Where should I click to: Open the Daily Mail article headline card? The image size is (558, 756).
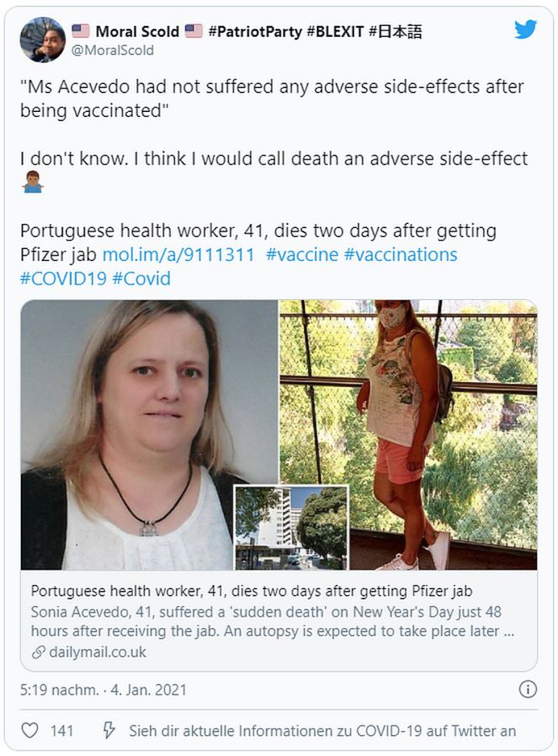279,620
